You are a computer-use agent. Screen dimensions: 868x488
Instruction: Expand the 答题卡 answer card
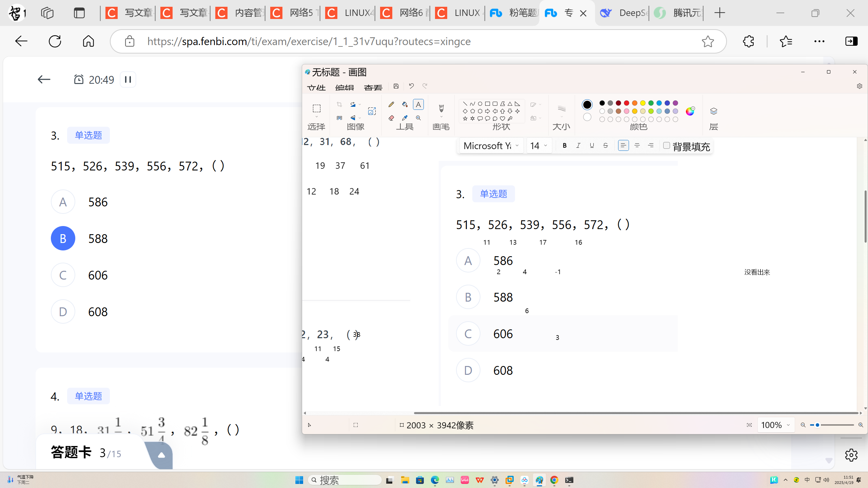click(161, 455)
